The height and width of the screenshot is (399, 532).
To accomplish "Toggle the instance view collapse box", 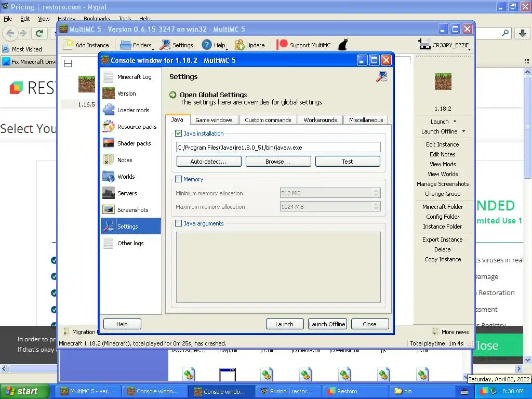I will coord(68,63).
